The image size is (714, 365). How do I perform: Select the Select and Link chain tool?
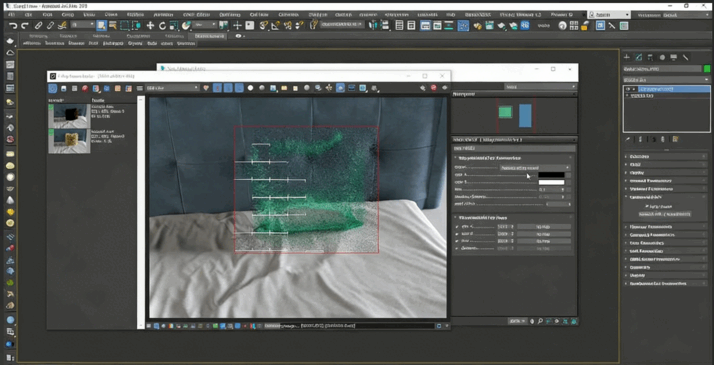click(x=39, y=26)
